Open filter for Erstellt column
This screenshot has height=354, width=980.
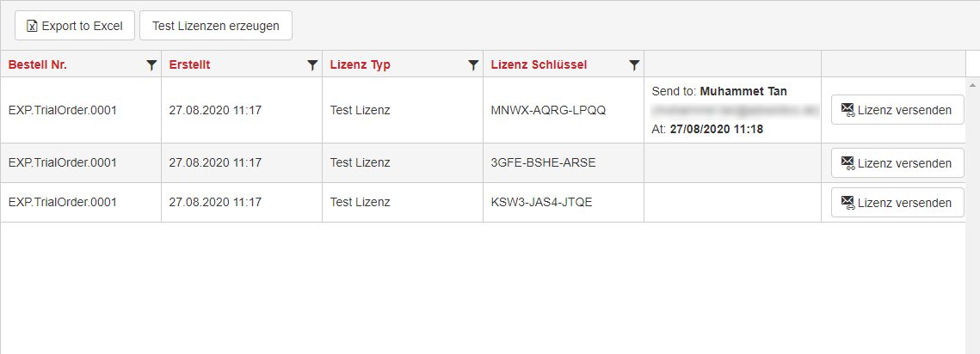point(312,65)
